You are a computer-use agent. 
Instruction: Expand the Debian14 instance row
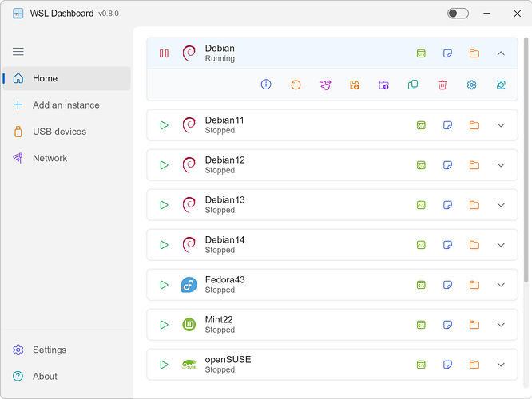point(501,245)
